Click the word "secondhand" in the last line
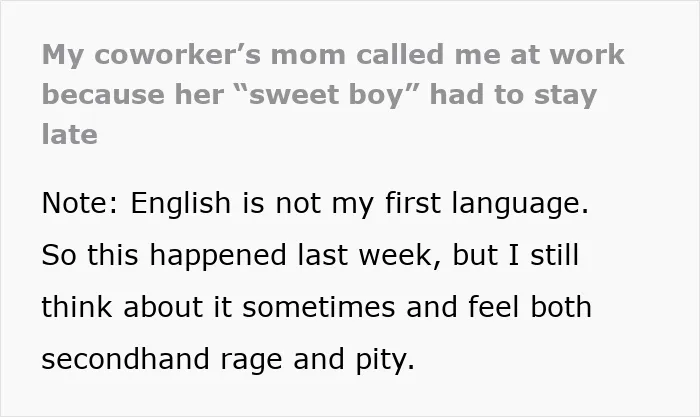 [125, 359]
